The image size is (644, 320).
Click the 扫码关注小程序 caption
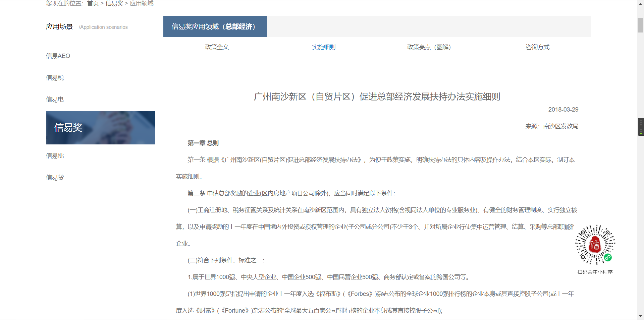click(x=595, y=272)
